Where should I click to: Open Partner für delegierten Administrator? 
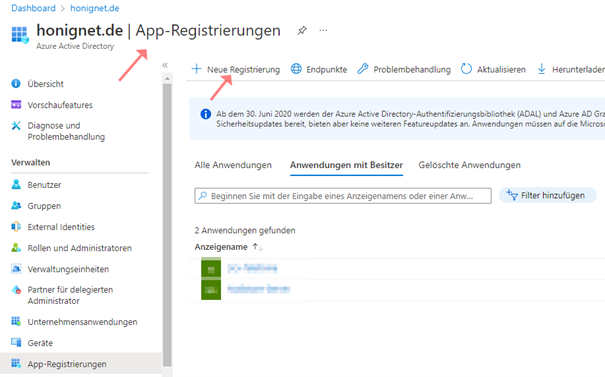point(70,295)
